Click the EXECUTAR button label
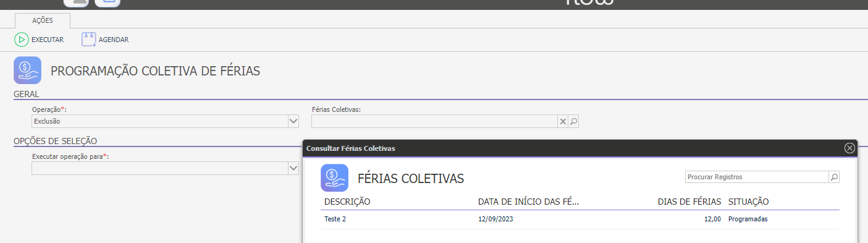 click(x=48, y=40)
